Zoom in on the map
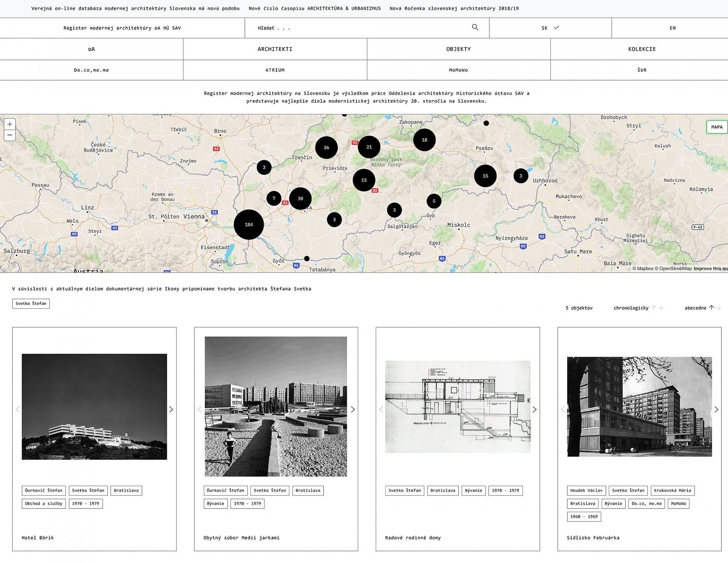 pos(10,124)
